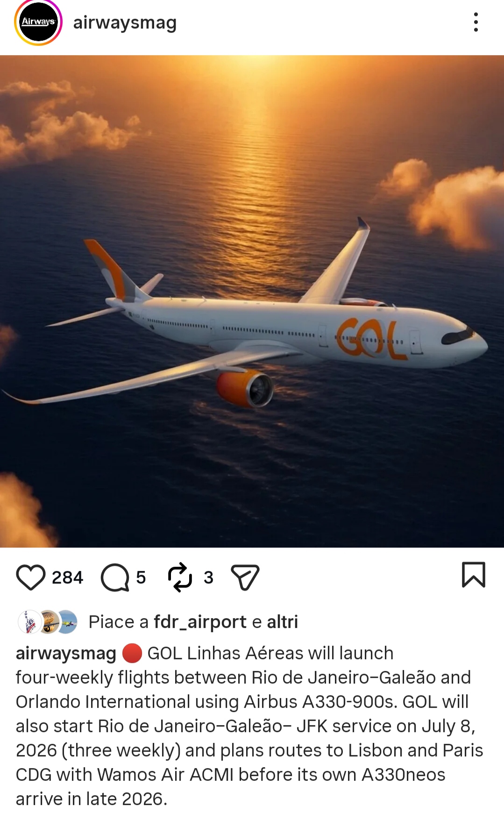
Task: Tap the second liker avatar thumbnail
Action: click(49, 622)
